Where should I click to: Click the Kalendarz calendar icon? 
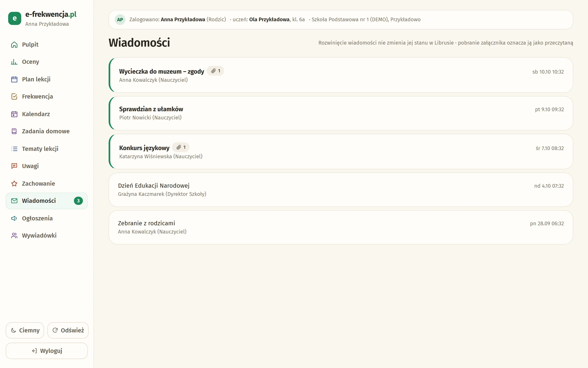[14, 114]
